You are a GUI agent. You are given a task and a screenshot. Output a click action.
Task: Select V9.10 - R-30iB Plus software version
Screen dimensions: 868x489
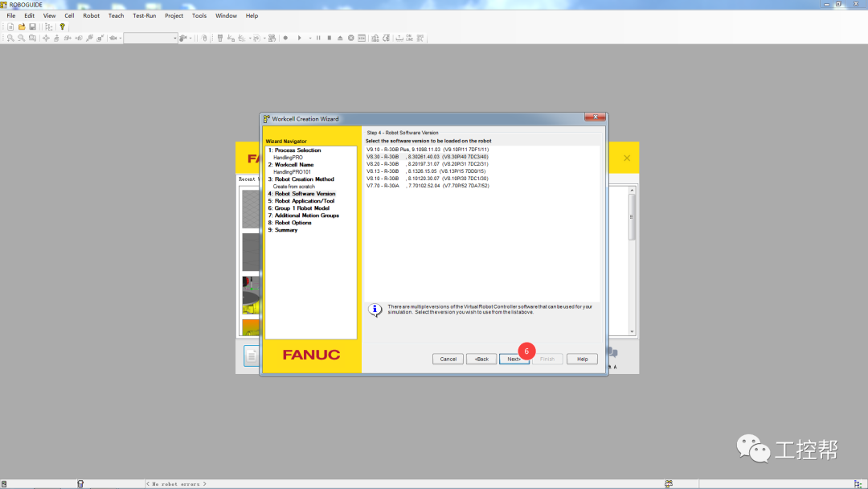coord(428,150)
